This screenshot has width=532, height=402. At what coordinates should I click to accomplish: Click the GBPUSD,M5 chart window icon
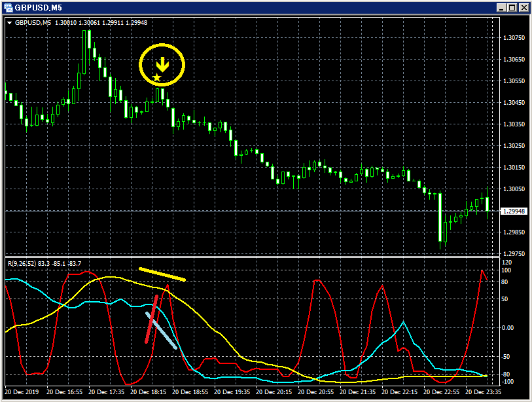[8, 7]
